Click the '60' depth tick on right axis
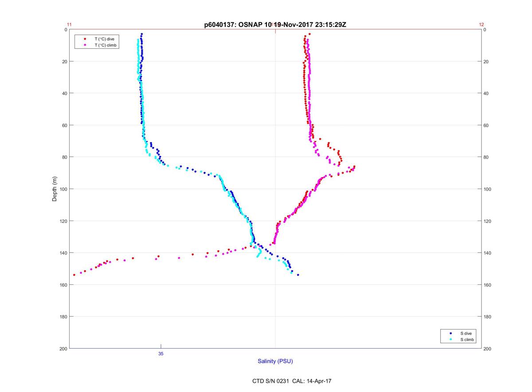 (x=486, y=125)
